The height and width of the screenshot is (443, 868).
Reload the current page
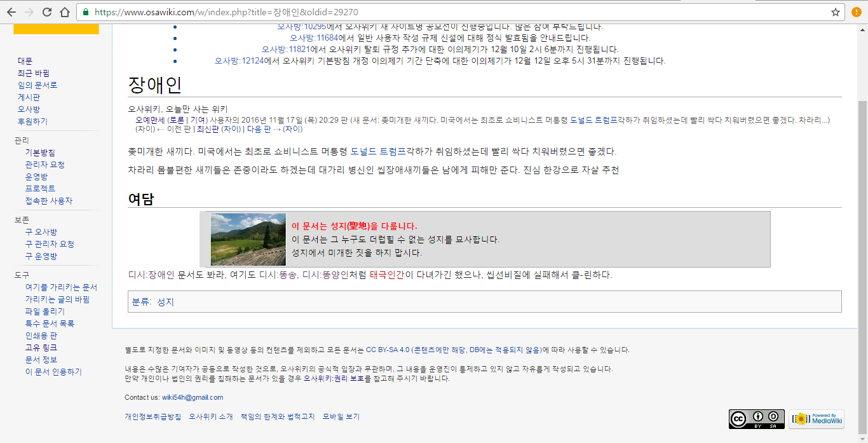pos(46,12)
